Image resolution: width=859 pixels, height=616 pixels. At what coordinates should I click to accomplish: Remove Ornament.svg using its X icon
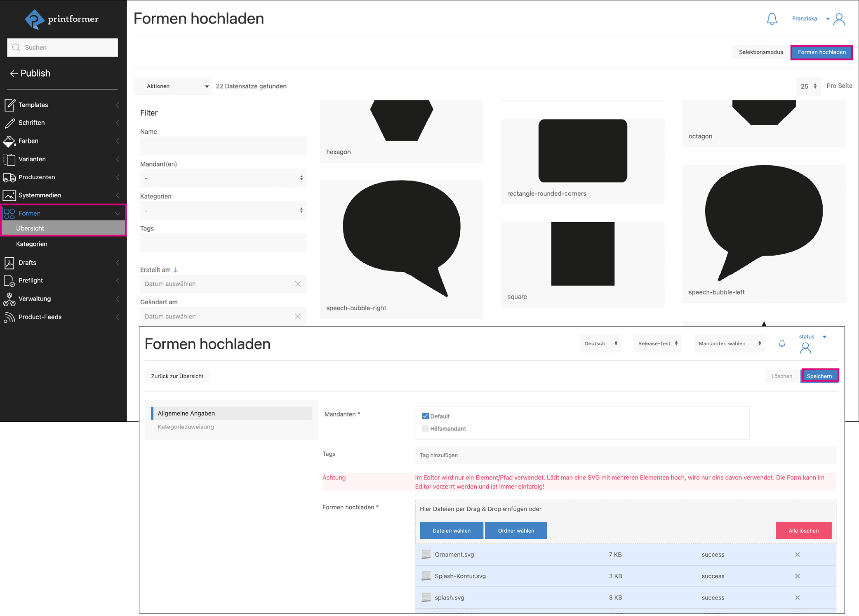pyautogui.click(x=797, y=555)
